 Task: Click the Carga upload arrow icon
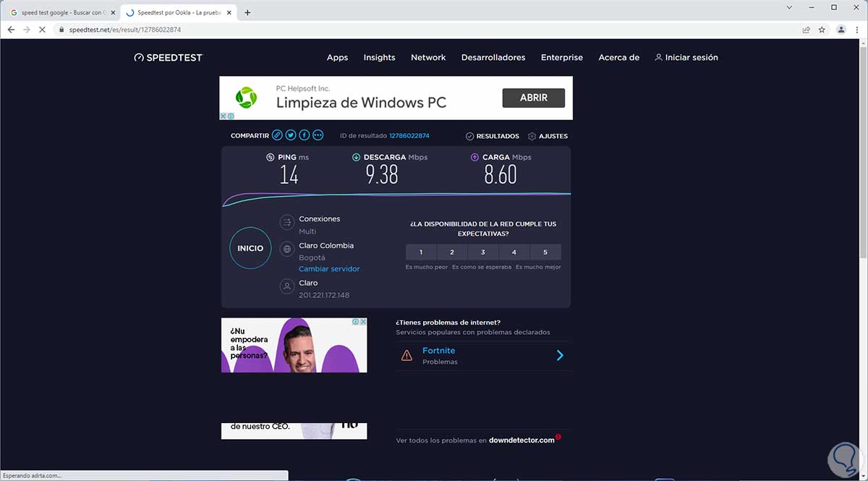475,157
